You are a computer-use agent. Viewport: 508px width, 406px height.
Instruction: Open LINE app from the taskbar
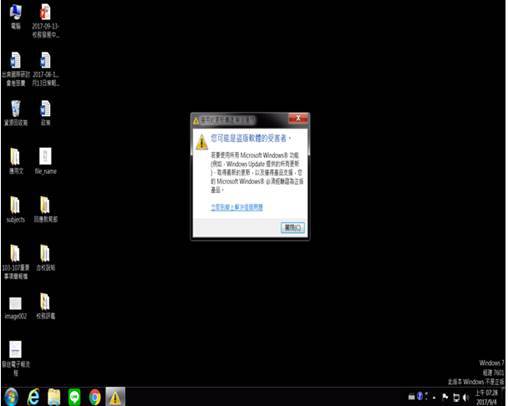(x=74, y=397)
